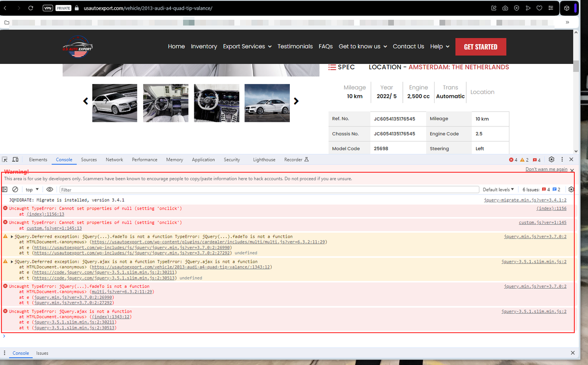Click the webpage vertical scrollbar thumb
Viewport: 588px width, 365px height.
(x=576, y=66)
